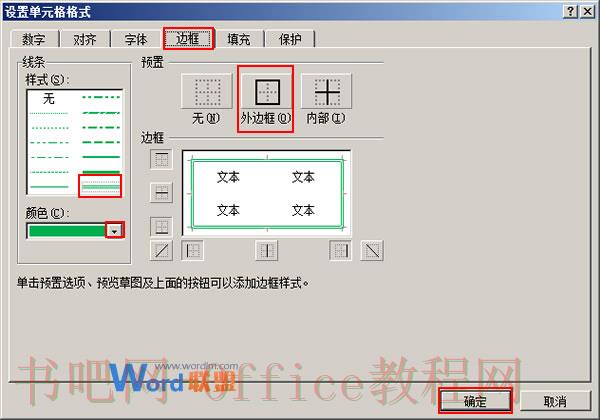Choose 无 in the line style list
This screenshot has width=600, height=420.
[49, 99]
